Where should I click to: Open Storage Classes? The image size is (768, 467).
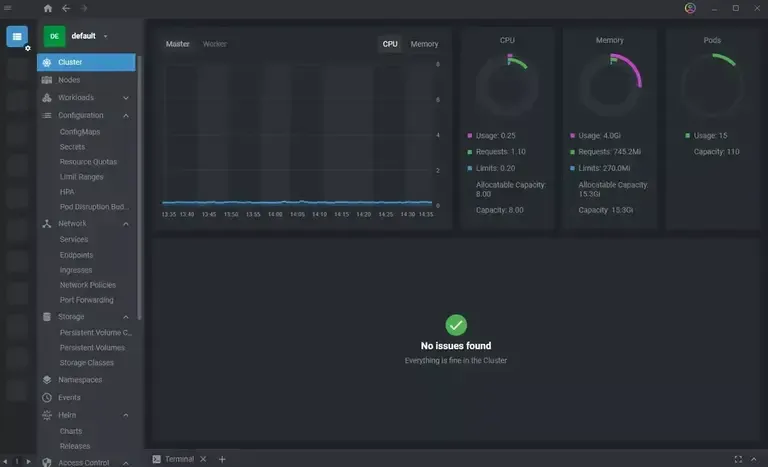pyautogui.click(x=87, y=363)
